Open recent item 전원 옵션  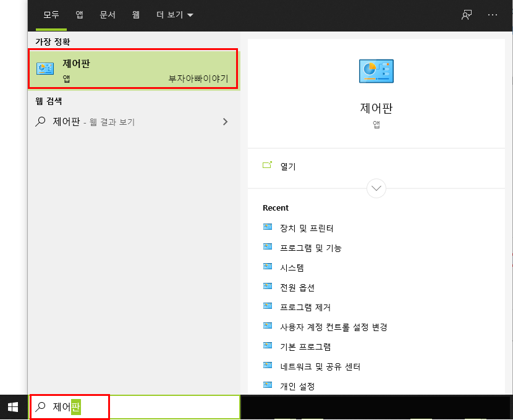[297, 288]
